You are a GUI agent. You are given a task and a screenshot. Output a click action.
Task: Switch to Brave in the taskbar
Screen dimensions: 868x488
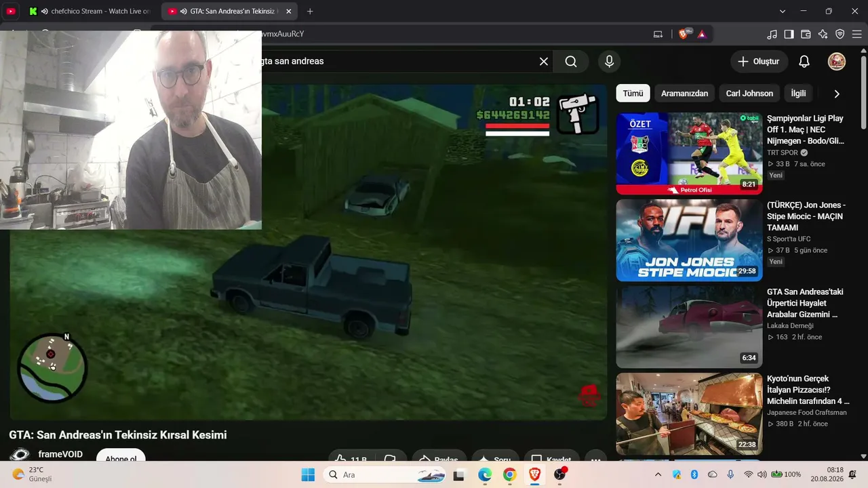point(535,474)
